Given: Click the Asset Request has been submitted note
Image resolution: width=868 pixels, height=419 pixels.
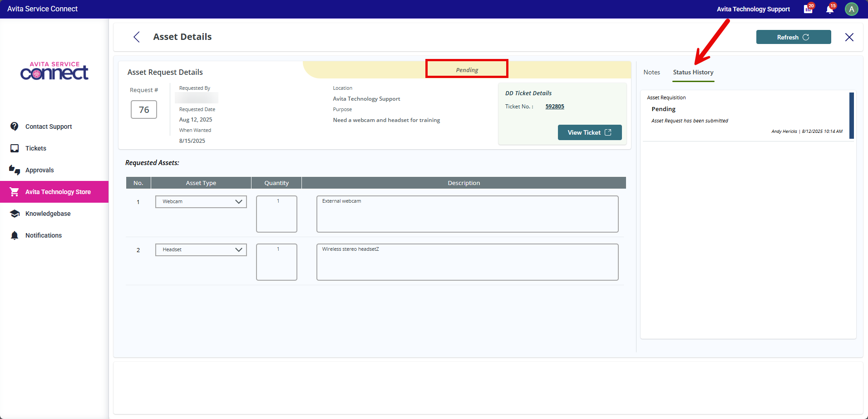Looking at the screenshot, I should pos(690,121).
